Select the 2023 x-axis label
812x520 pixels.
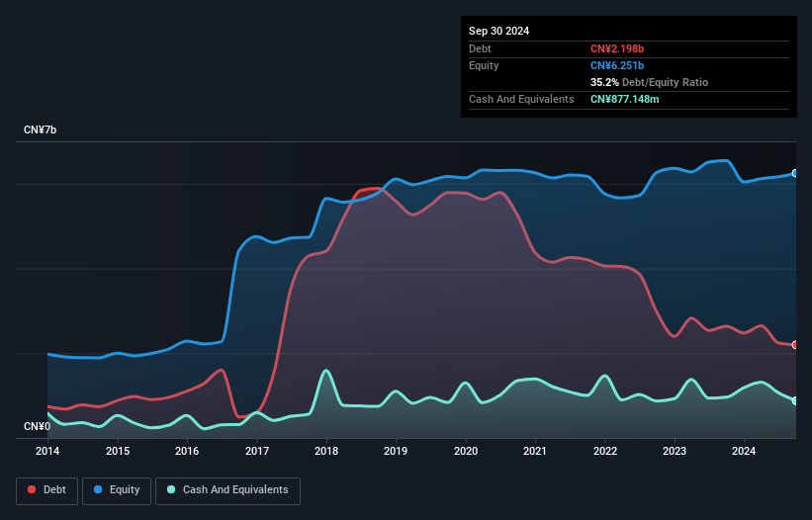675,451
